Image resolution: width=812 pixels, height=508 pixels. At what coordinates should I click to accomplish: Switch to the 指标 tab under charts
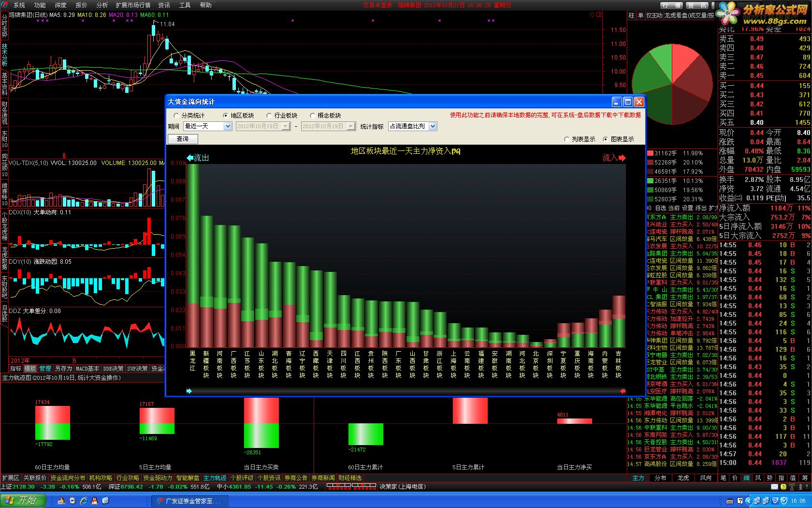tap(16, 369)
